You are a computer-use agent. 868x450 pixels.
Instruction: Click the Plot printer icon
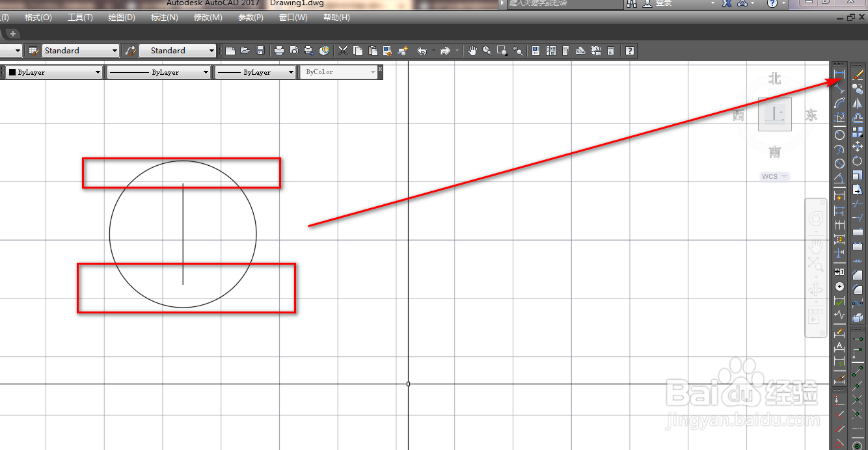click(278, 51)
